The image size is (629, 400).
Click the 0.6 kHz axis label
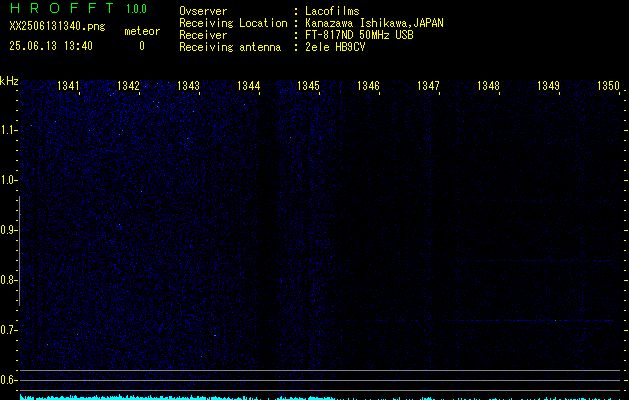pyautogui.click(x=8, y=380)
